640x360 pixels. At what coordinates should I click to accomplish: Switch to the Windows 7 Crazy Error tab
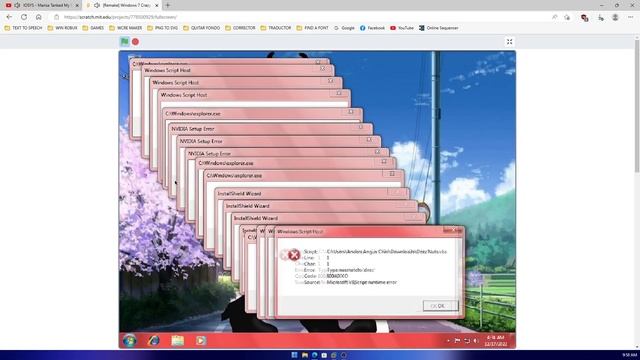pos(122,5)
